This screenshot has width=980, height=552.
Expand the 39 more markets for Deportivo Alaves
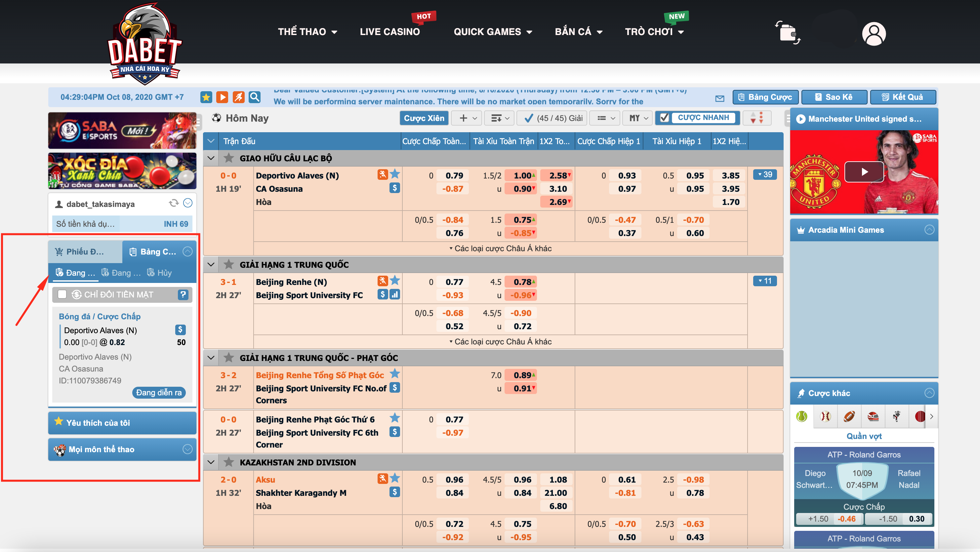[x=765, y=174]
